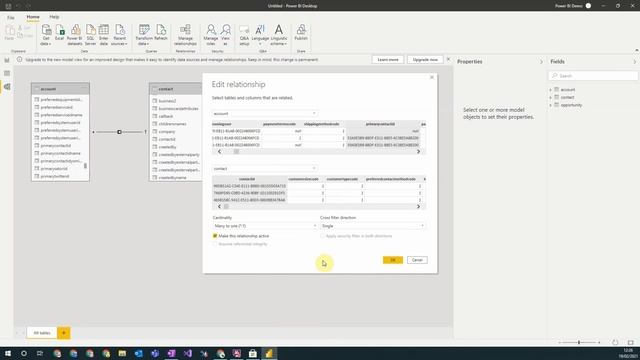The height and width of the screenshot is (360, 640).
Task: Open Transform data
Action: click(x=144, y=35)
